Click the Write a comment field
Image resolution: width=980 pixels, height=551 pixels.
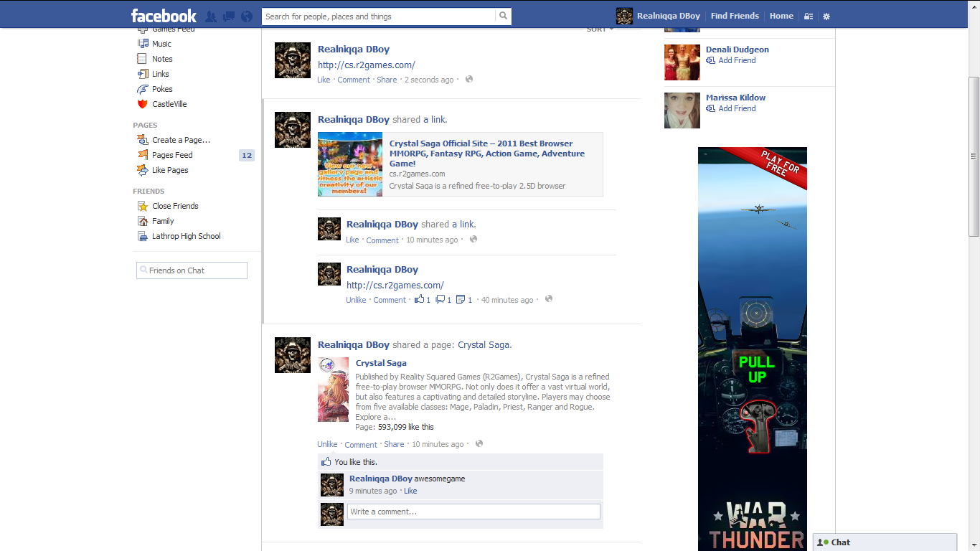click(473, 512)
